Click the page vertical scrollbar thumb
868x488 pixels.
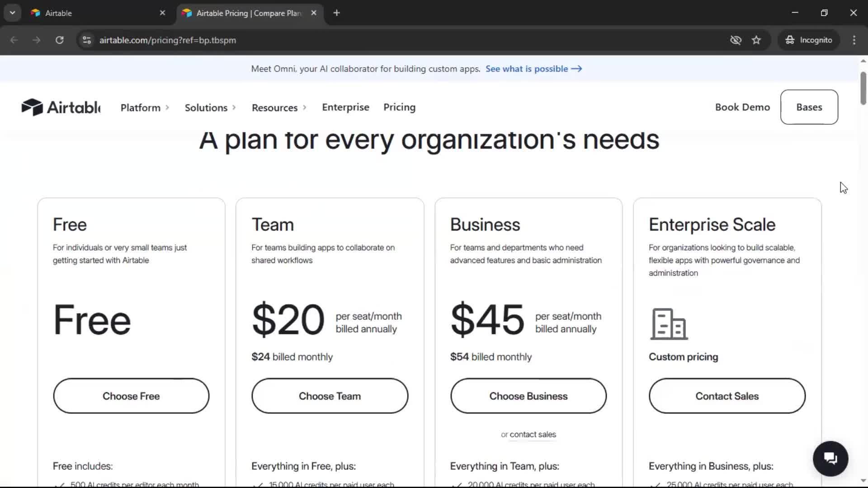click(x=863, y=88)
